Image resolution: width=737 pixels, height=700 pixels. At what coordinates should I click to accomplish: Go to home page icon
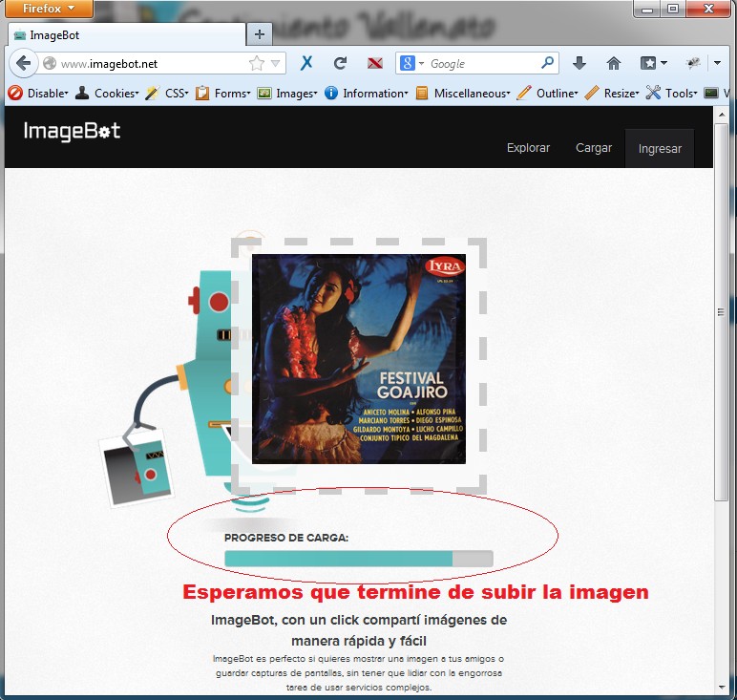tap(614, 64)
